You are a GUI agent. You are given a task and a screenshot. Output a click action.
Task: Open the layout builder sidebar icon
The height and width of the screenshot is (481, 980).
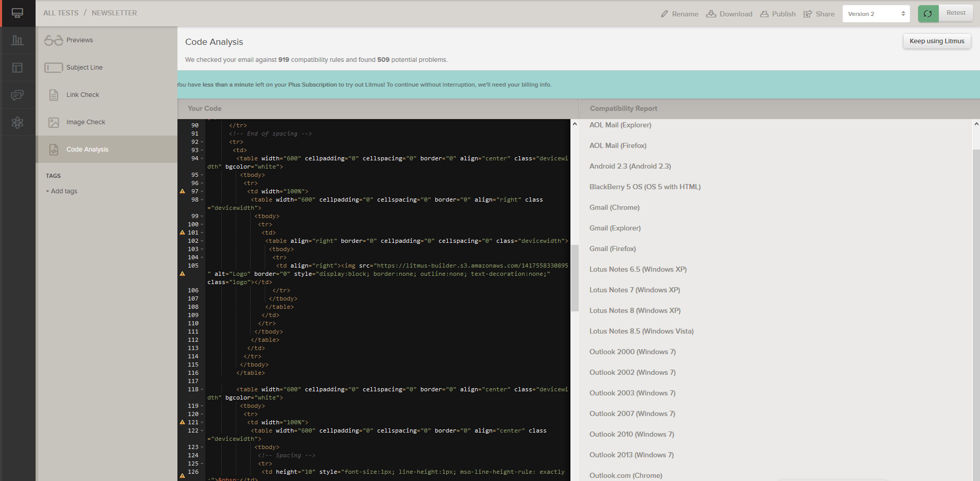tap(18, 68)
